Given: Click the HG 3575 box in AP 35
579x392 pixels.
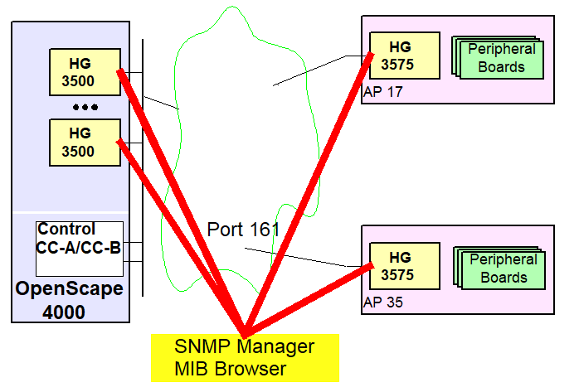Looking at the screenshot, I should click(x=405, y=266).
